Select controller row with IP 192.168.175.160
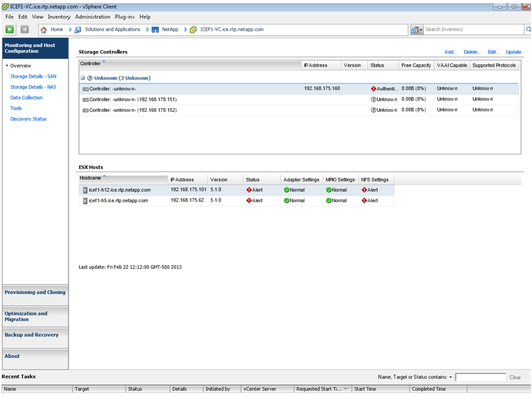Image resolution: width=532 pixels, height=417 pixels. pos(299,88)
